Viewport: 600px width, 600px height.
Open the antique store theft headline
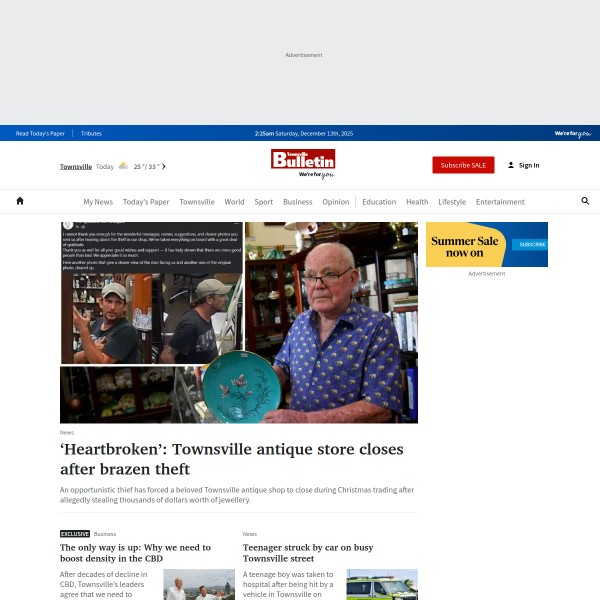pyautogui.click(x=232, y=459)
